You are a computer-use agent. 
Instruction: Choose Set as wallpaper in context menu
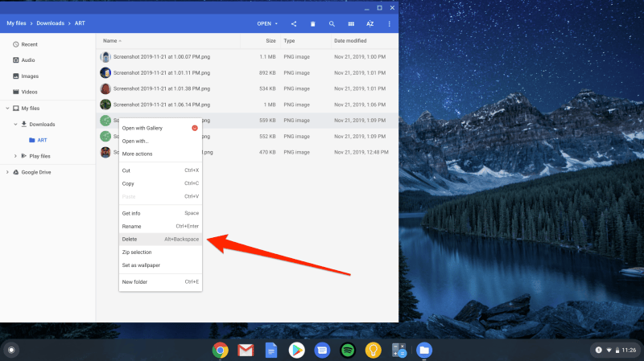(160, 265)
